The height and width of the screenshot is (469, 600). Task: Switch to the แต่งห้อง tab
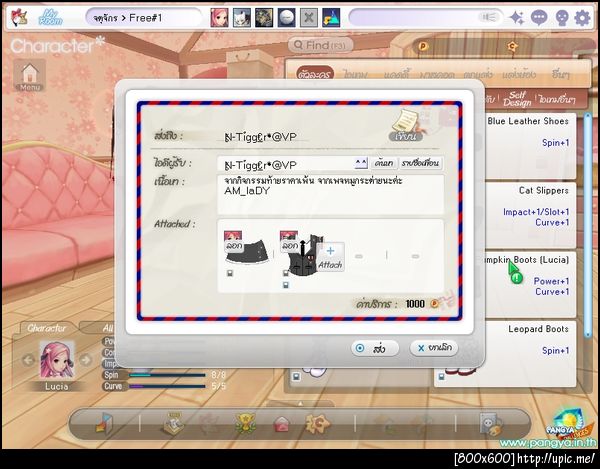tap(519, 74)
